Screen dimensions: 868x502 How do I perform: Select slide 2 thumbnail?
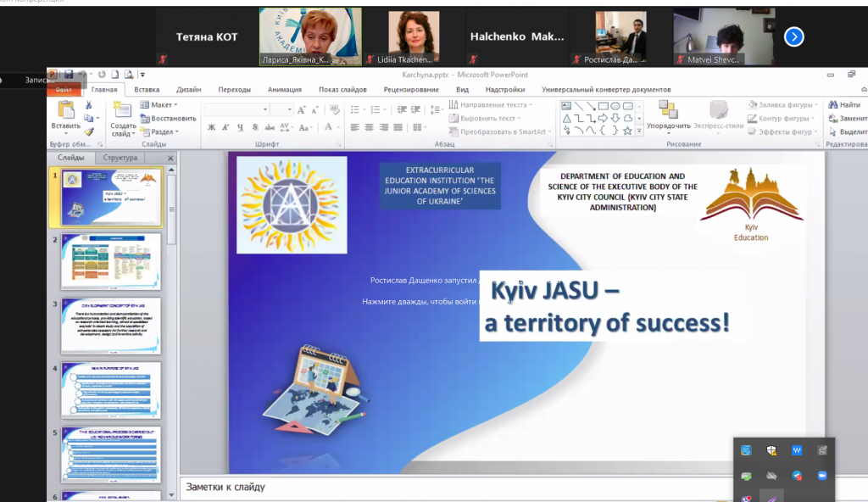point(111,261)
